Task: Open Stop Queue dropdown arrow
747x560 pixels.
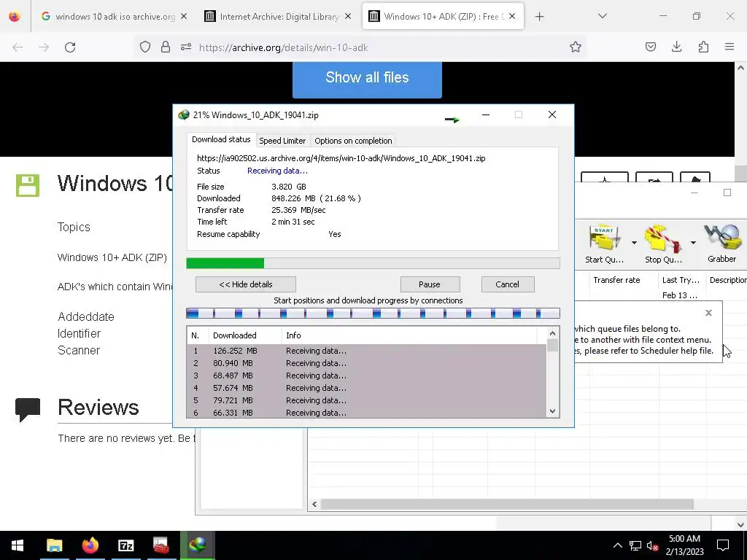Action: click(x=693, y=242)
